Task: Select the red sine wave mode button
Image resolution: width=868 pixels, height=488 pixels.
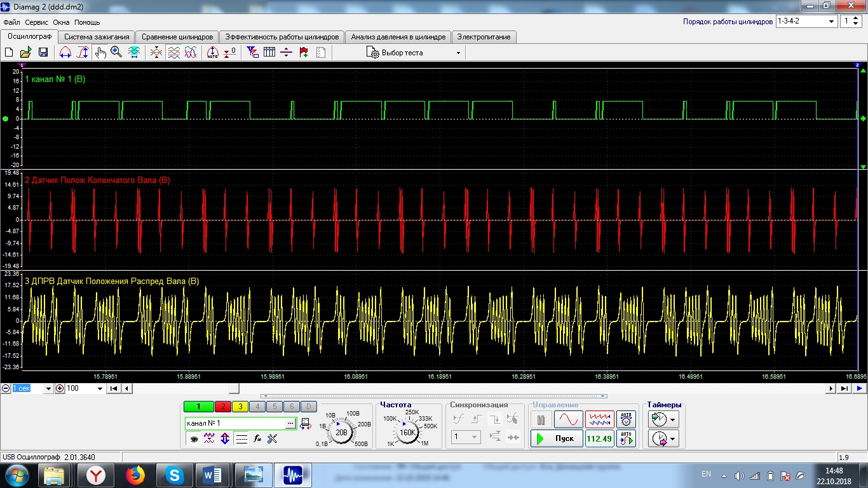Action: pos(568,420)
